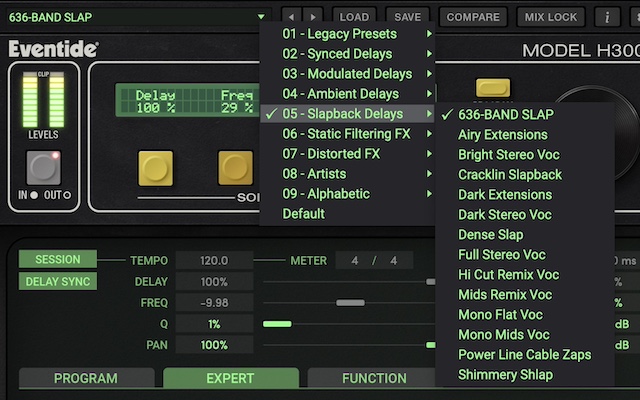Toggle the DELAY SYNC button
The image size is (640, 400).
[x=57, y=281]
